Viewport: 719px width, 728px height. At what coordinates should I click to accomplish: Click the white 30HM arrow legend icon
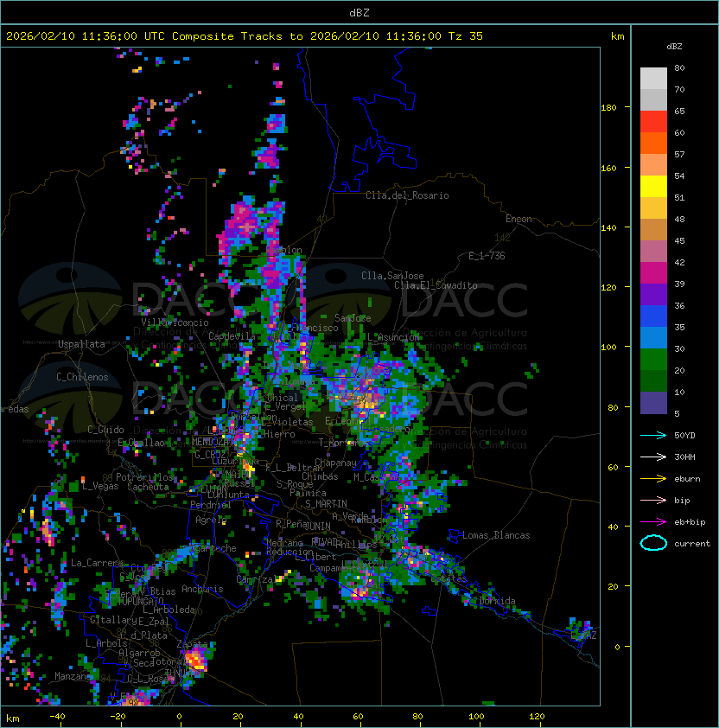coord(653,457)
